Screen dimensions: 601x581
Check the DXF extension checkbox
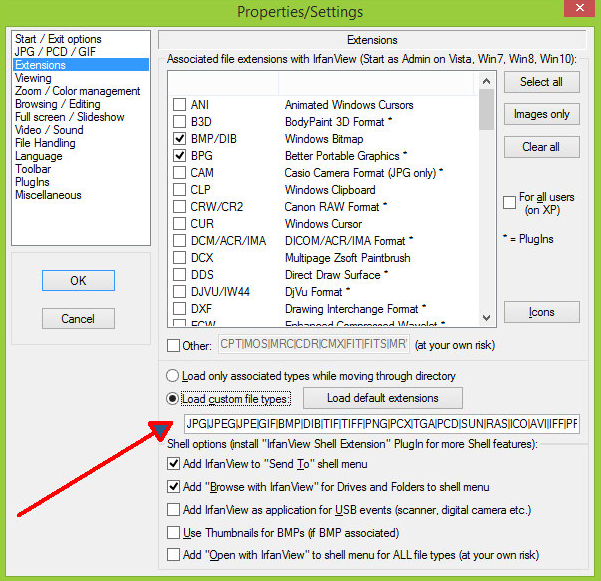(179, 309)
